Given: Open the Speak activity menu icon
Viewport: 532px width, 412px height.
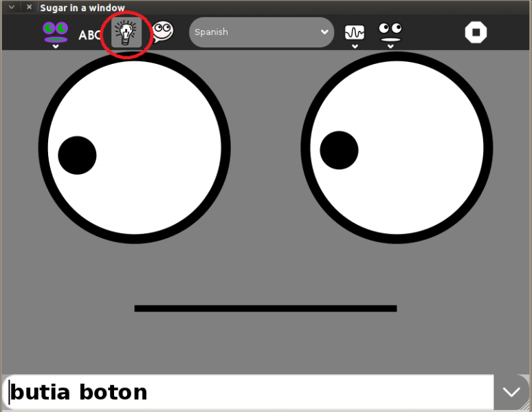Looking at the screenshot, I should [55, 31].
